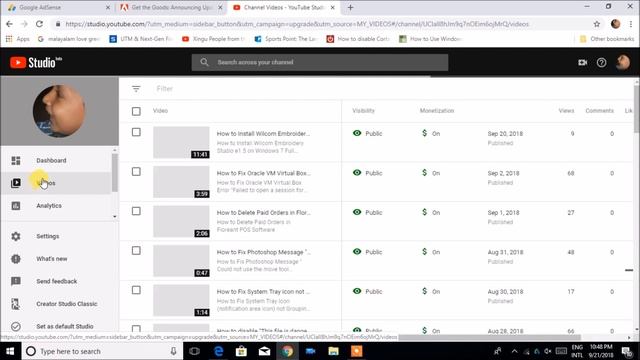
Task: Click visibility eye for Wilcom Embroidery video
Action: pyautogui.click(x=357, y=133)
